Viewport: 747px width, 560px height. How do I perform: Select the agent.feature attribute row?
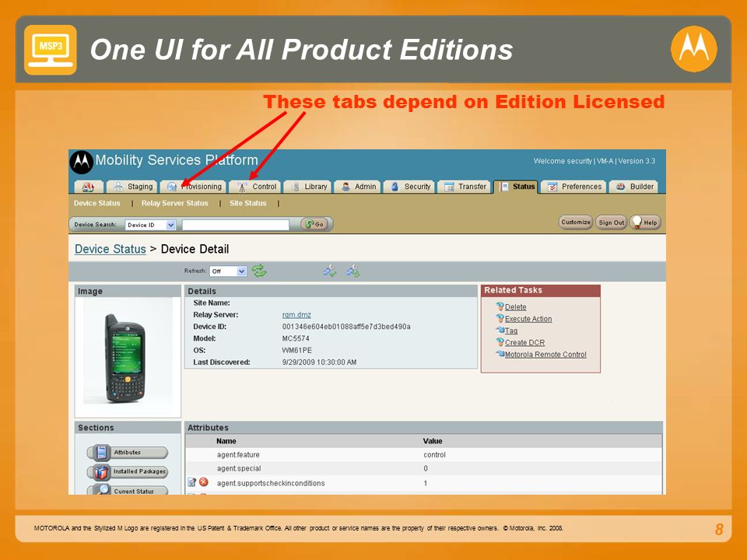tap(423, 455)
